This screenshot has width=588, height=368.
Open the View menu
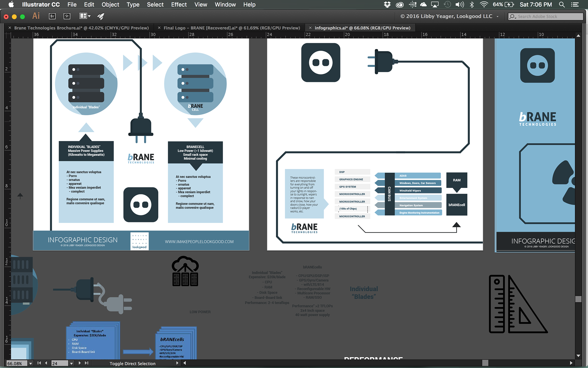coord(201,5)
